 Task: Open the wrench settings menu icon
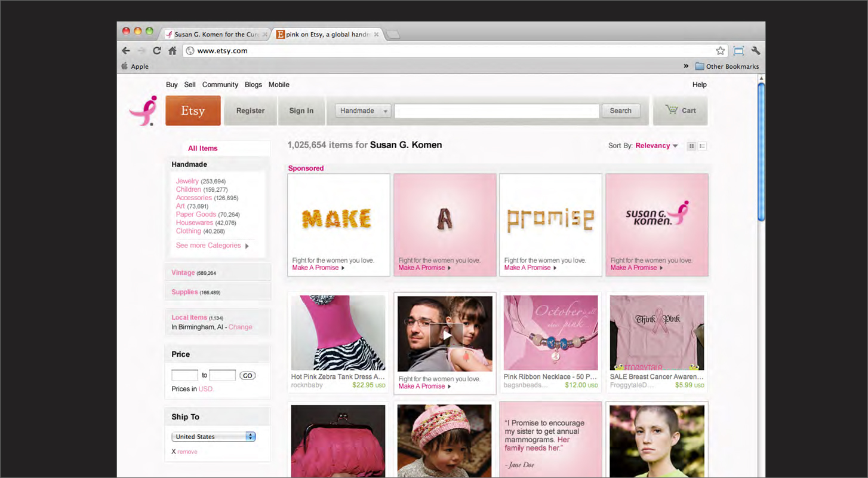(x=756, y=51)
